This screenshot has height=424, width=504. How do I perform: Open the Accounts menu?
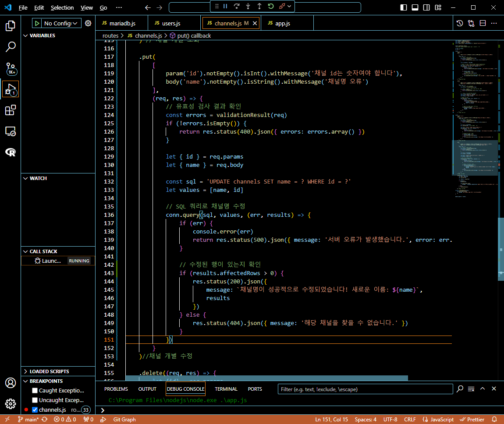(x=10, y=383)
